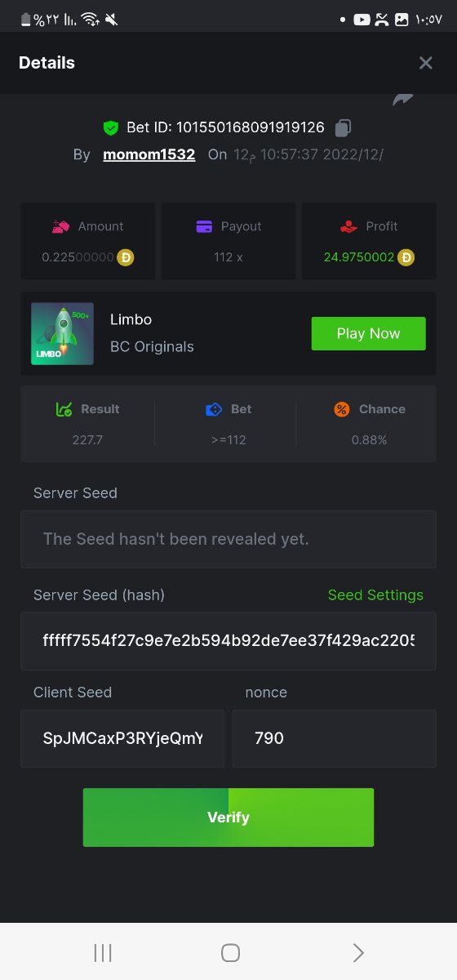Image resolution: width=457 pixels, height=980 pixels.
Task: Tap the share arrow icon
Action: (x=403, y=100)
